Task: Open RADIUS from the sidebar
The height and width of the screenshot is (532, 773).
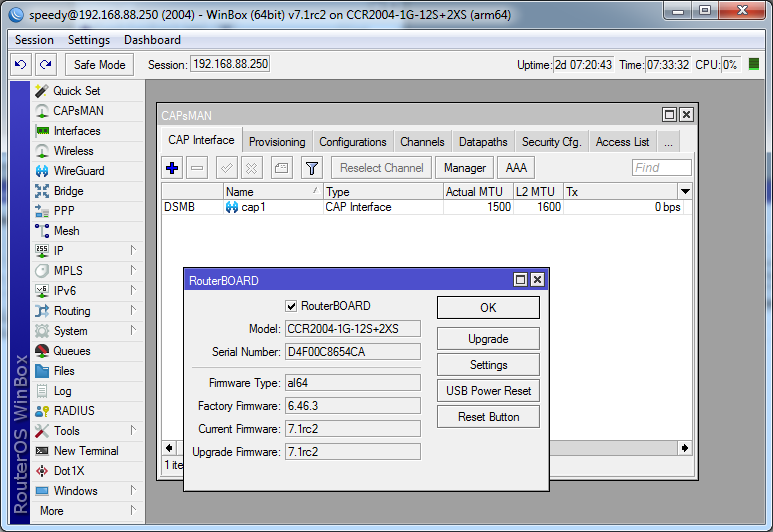Action: [88, 411]
